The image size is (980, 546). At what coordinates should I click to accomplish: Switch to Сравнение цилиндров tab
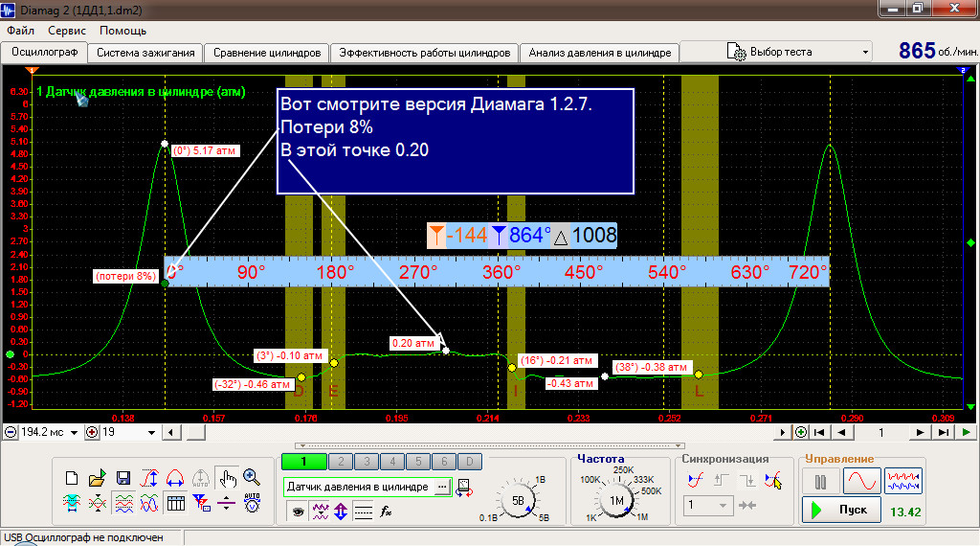point(267,53)
